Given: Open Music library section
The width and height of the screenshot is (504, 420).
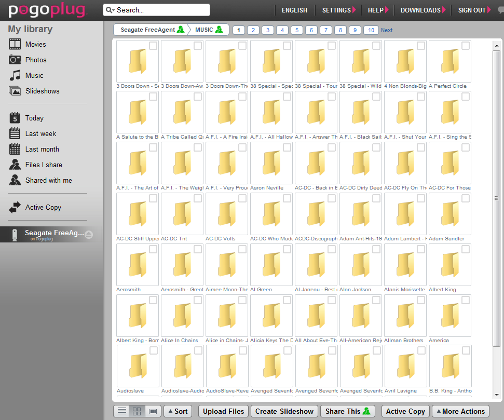Looking at the screenshot, I should click(34, 75).
